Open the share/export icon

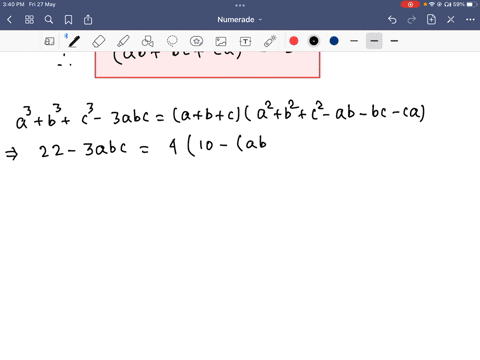tap(88, 20)
